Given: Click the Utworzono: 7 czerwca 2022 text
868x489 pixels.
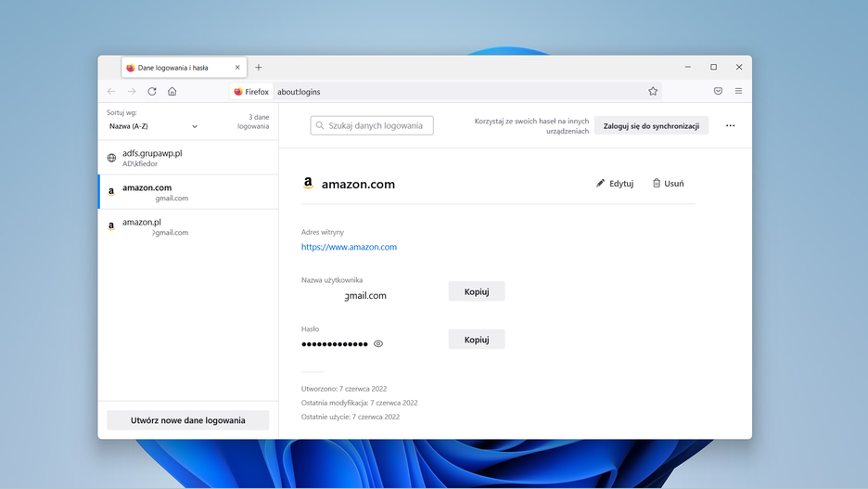Looking at the screenshot, I should [344, 389].
